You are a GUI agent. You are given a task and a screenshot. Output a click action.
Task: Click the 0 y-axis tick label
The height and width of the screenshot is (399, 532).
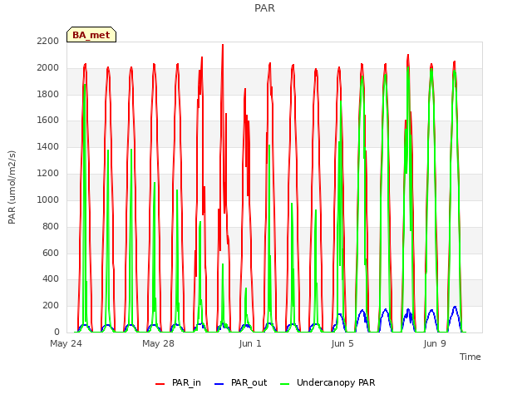[57, 332]
